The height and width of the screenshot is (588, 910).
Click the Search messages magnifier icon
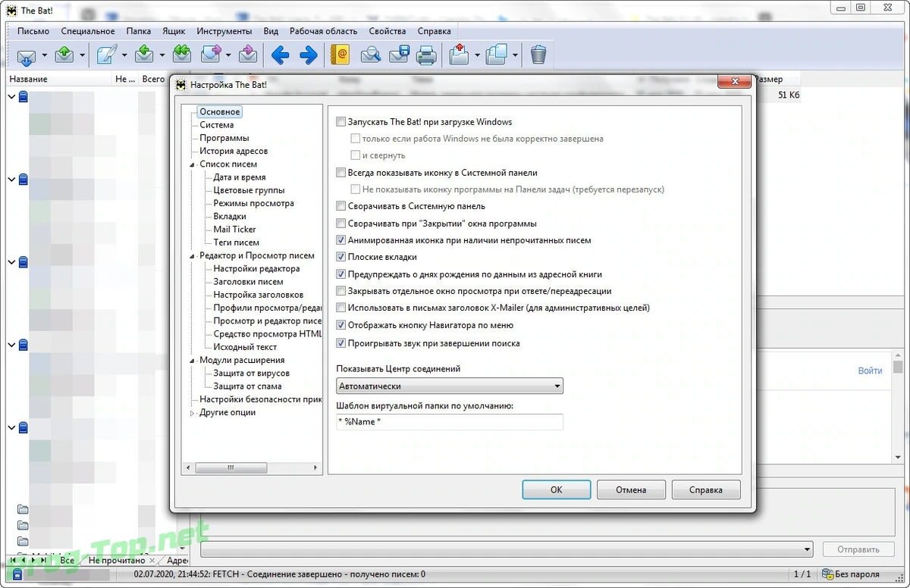370,55
